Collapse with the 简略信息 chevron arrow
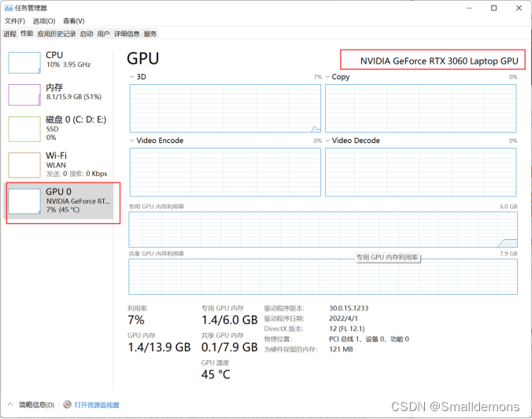The image size is (532, 419). click(x=10, y=404)
